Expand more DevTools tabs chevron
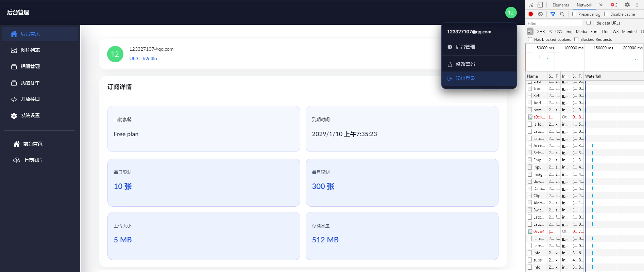 click(x=601, y=5)
